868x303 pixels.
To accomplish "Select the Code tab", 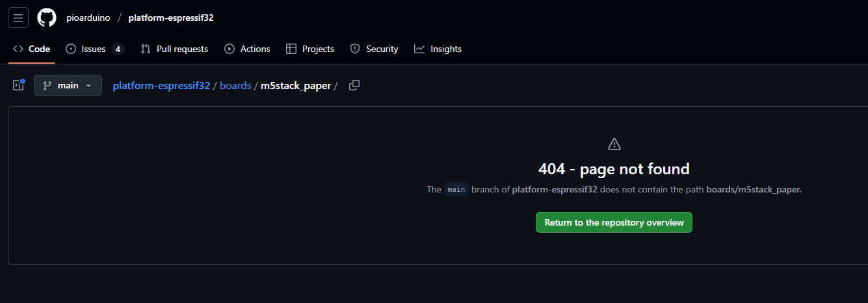I will (x=32, y=49).
